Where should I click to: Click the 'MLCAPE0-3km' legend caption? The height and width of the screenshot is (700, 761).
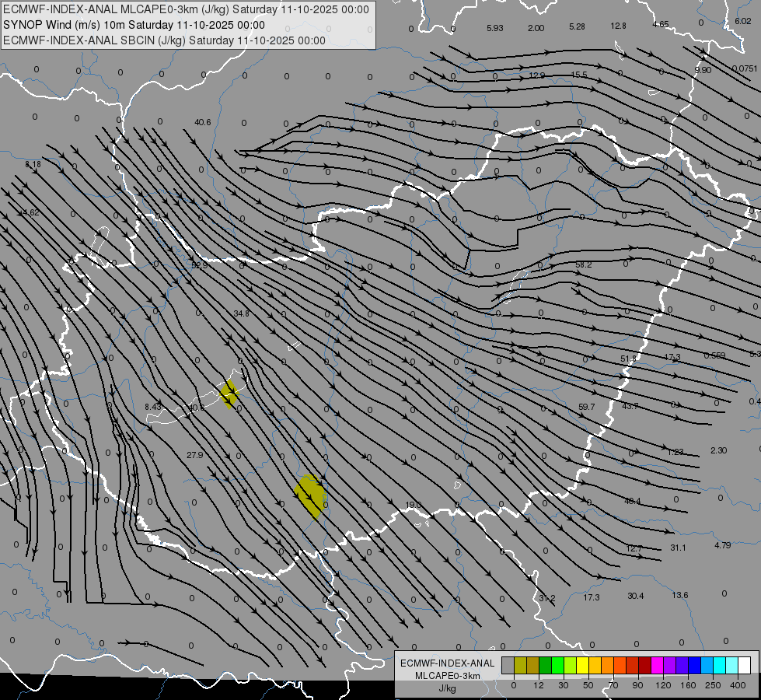(x=448, y=676)
